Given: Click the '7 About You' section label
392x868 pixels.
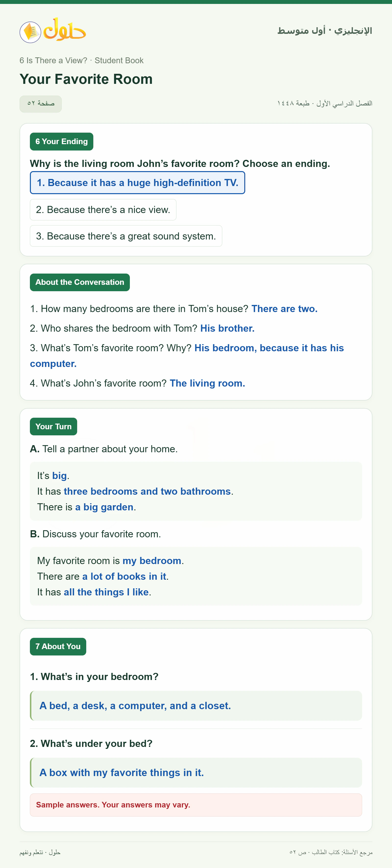Looking at the screenshot, I should coord(58,647).
